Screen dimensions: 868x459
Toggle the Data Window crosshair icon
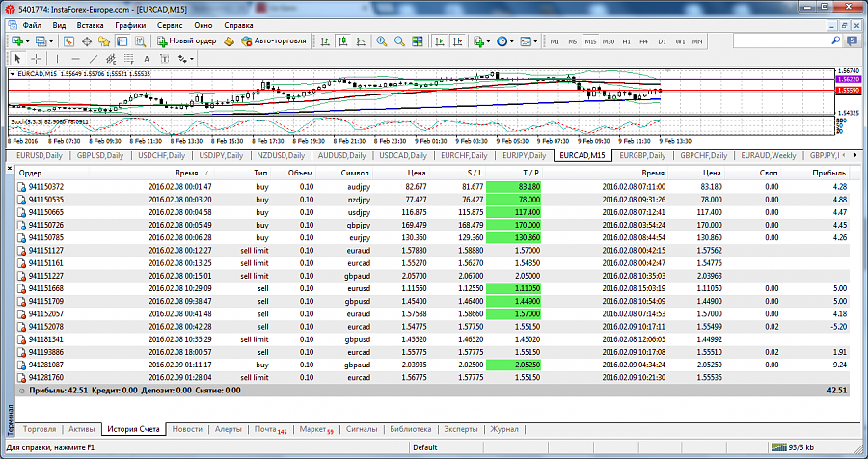[x=87, y=40]
